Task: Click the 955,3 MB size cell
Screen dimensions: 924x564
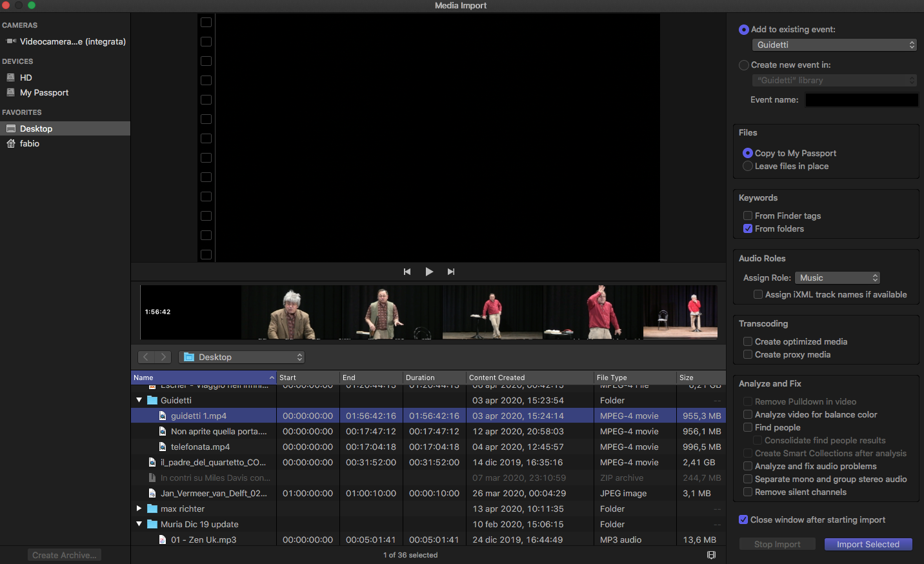Action: click(x=702, y=416)
